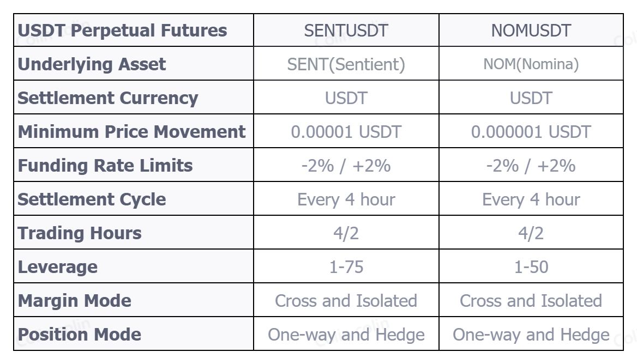This screenshot has width=637, height=364.
Task: Click the SENT(Sentient) underlying asset cell
Action: pos(346,64)
